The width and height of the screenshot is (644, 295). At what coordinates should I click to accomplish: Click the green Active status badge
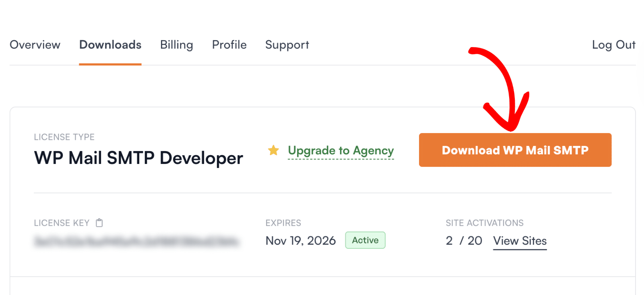(x=365, y=240)
